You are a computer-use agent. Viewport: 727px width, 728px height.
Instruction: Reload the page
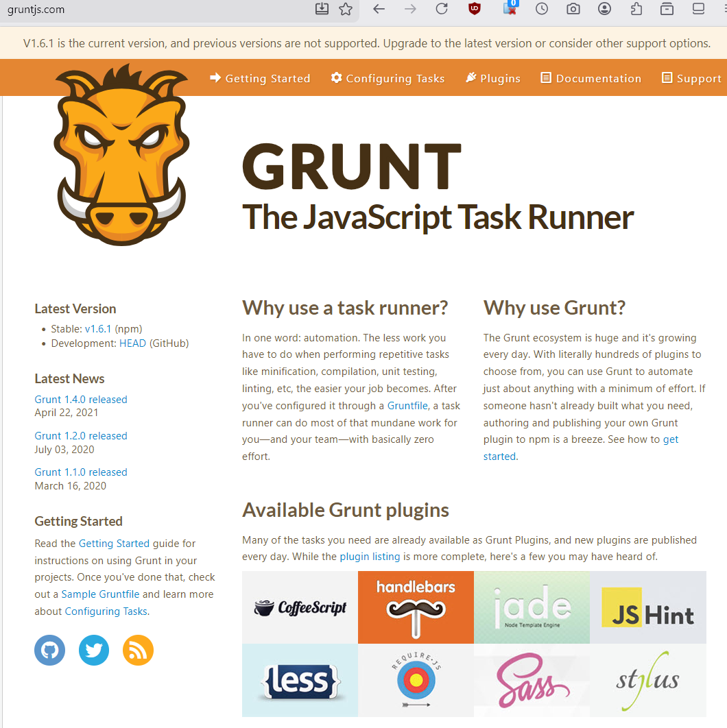click(x=442, y=9)
